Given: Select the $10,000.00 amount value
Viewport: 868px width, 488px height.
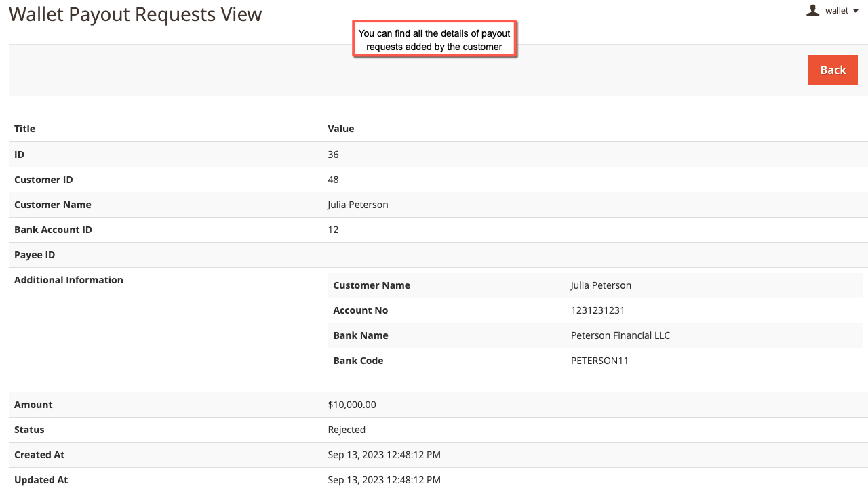Looking at the screenshot, I should click(351, 405).
